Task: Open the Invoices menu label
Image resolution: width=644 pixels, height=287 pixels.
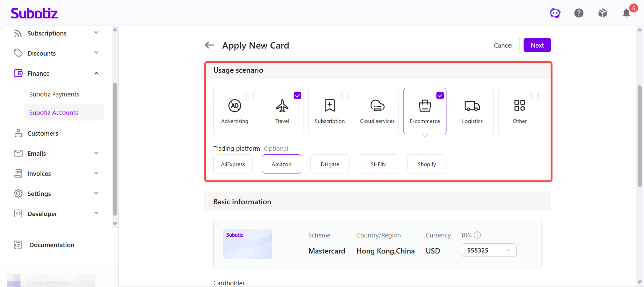Action: [x=39, y=173]
